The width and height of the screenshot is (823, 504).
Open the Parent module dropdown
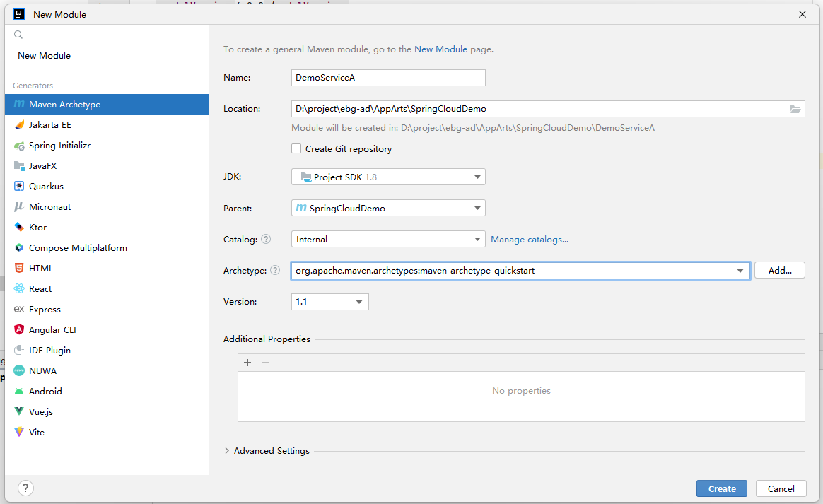click(388, 209)
